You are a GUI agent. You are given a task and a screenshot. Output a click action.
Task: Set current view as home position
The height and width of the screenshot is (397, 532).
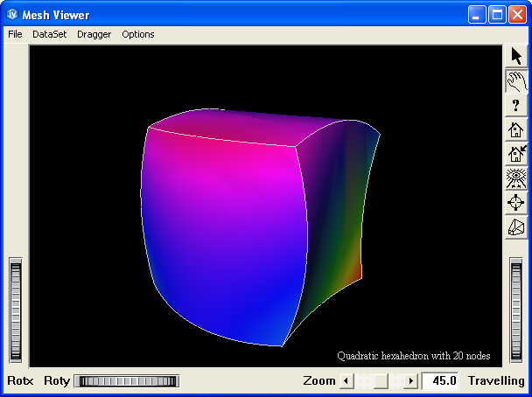tap(516, 155)
